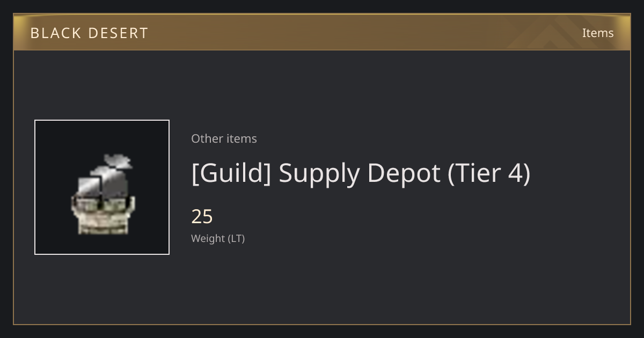Click the weight value 25

click(202, 217)
